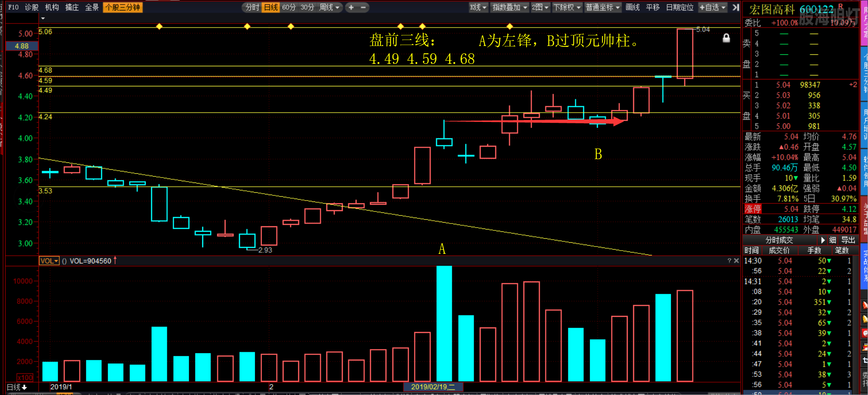
Task: Open the 擒庄 menu item
Action: click(72, 7)
